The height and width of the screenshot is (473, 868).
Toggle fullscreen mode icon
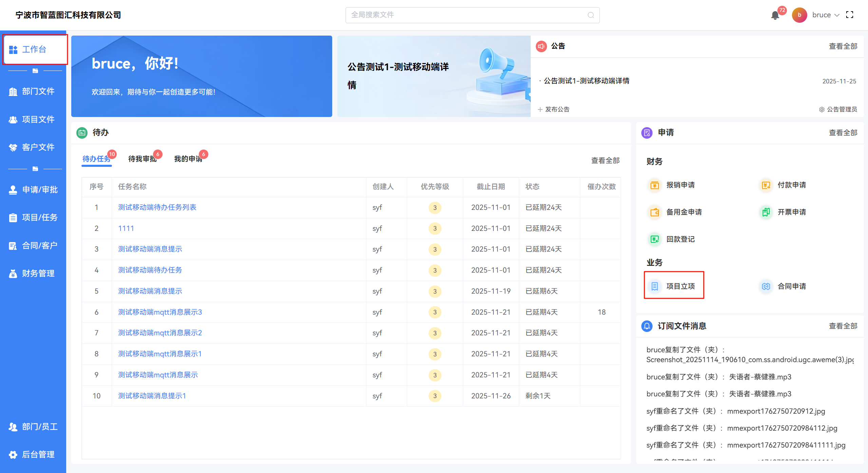point(850,15)
